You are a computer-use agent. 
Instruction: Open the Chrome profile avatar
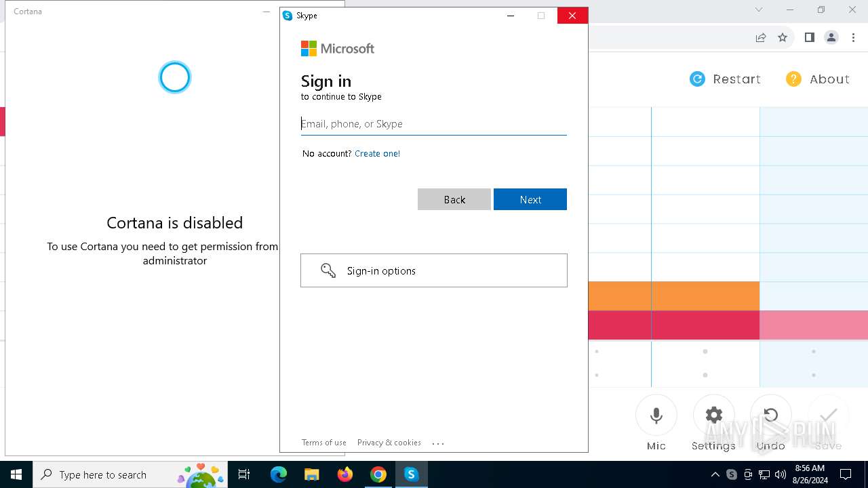coord(831,38)
